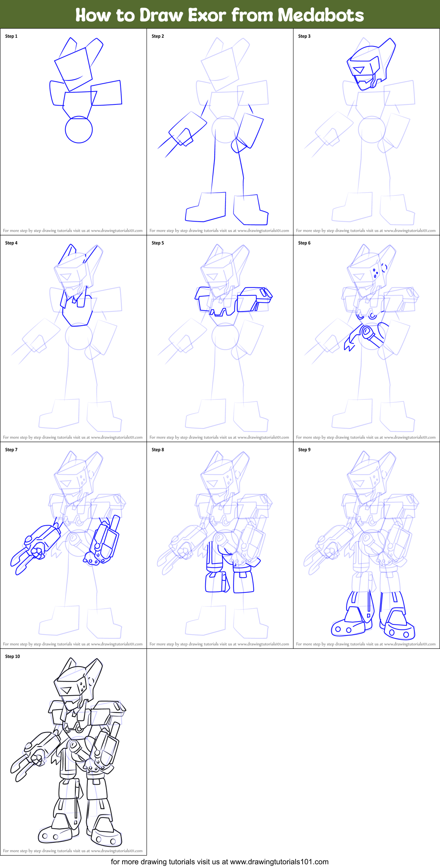440x868 pixels.
Task: Click the Step 9 panel's 'For more step by step' caption
Action: (366, 644)
